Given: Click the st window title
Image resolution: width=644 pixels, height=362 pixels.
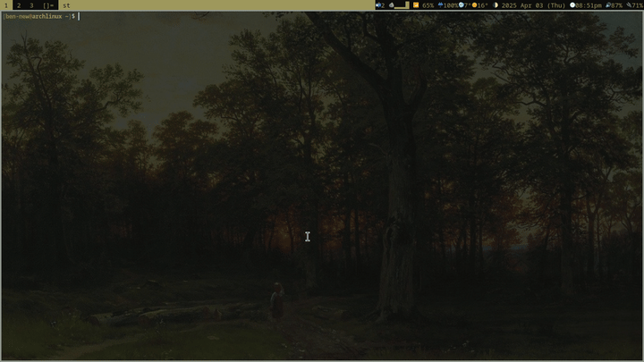Looking at the screenshot, I should click(x=66, y=5).
